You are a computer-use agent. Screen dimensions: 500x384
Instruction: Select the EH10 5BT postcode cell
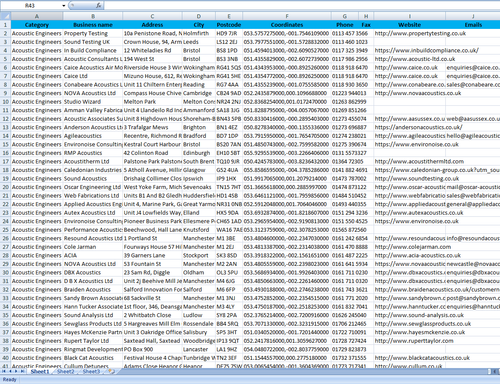[229, 153]
